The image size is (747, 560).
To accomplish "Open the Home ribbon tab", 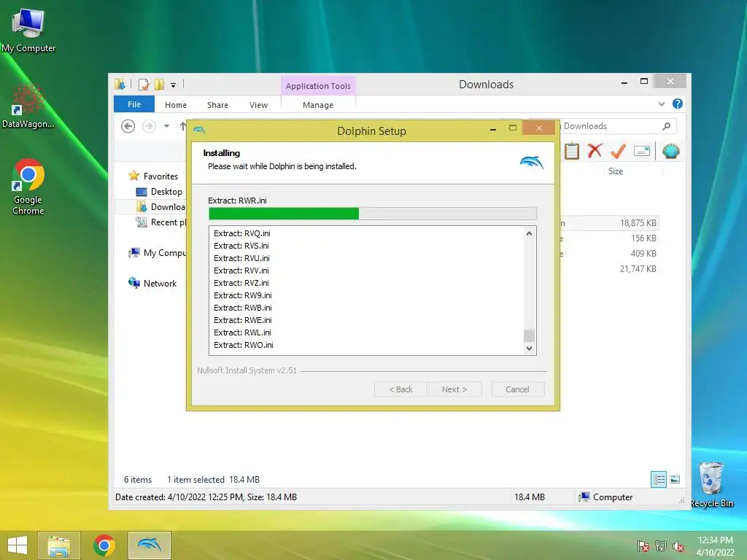I will [175, 105].
